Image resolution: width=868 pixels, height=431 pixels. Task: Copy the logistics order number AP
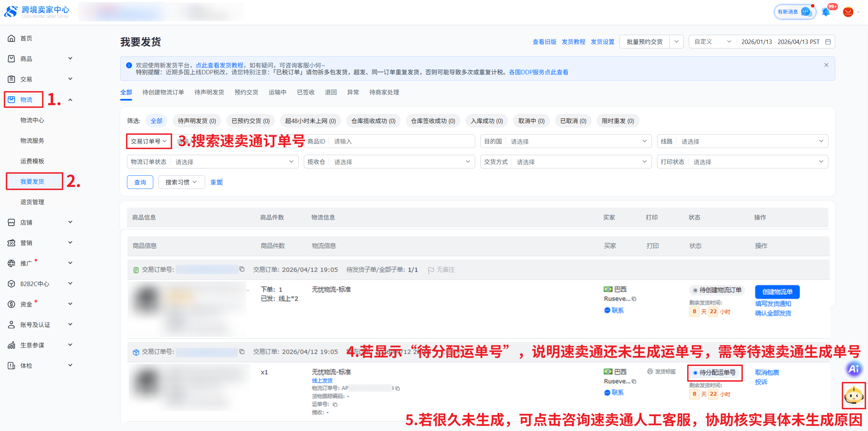tap(398, 388)
